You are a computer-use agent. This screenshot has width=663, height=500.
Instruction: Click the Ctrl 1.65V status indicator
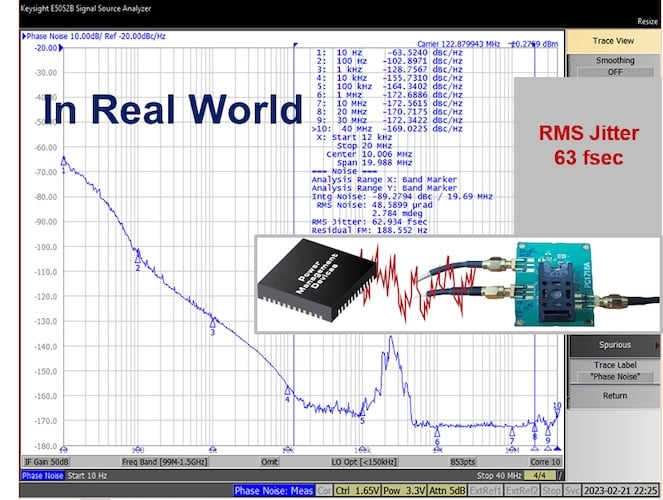(356, 490)
